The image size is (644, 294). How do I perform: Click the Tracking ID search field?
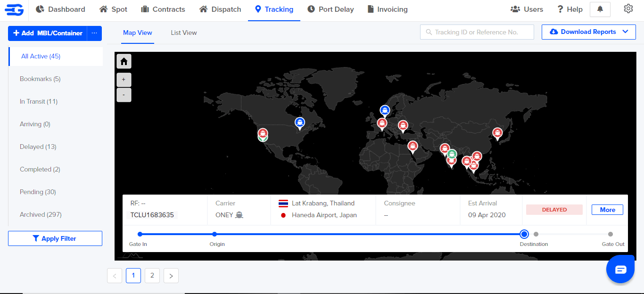pyautogui.click(x=477, y=32)
